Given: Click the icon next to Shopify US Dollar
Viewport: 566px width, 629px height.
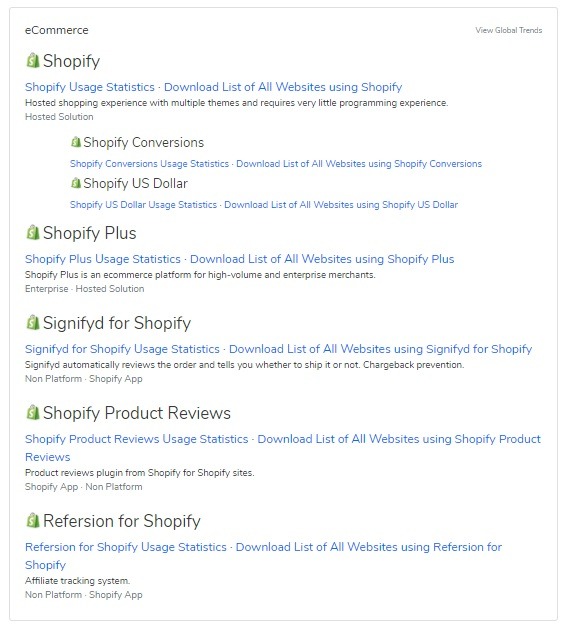Looking at the screenshot, I should point(75,183).
